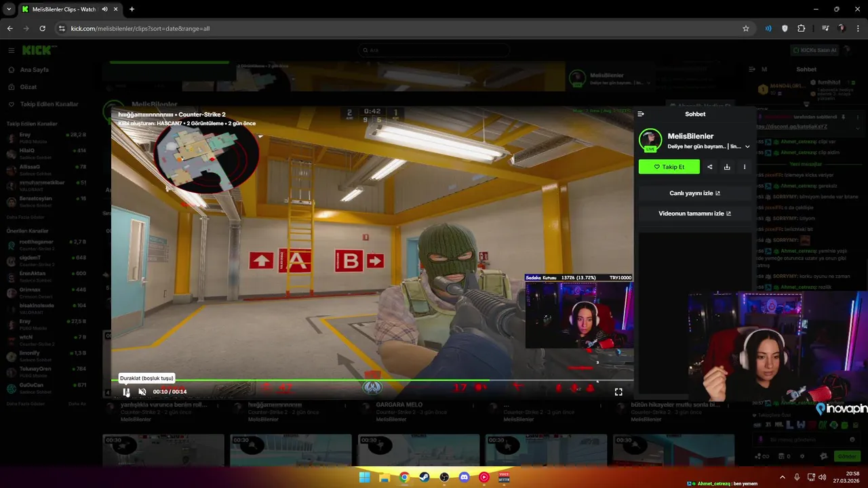The width and height of the screenshot is (868, 488).
Task: Expand Daha Fazla Göster under followed channels
Action: tap(26, 217)
